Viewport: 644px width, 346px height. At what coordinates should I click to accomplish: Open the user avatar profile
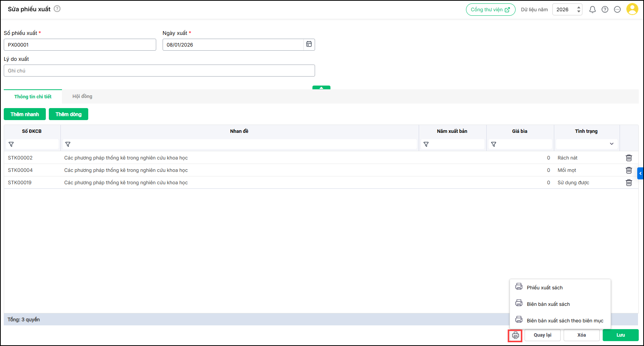pos(632,9)
